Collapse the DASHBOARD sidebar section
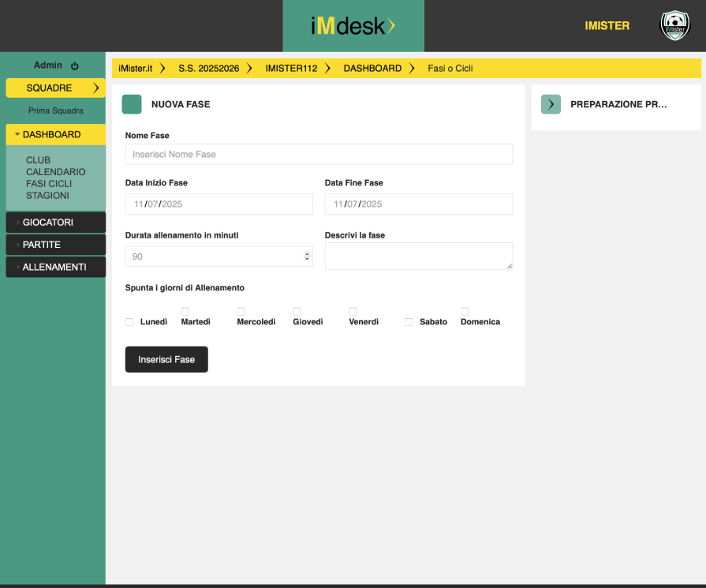Screen dimensions: 706x588 point(56,135)
